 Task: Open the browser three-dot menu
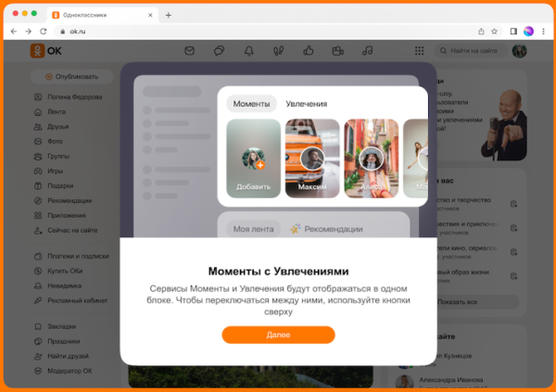point(543,32)
